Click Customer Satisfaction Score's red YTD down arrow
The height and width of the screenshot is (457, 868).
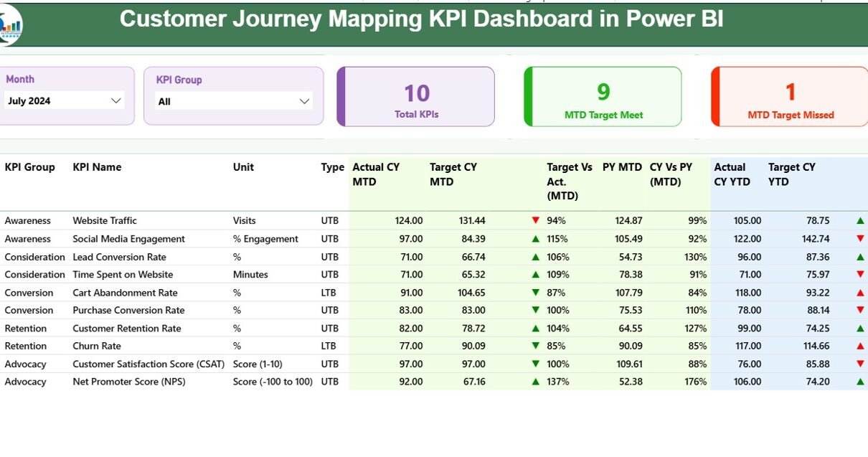coord(860,364)
